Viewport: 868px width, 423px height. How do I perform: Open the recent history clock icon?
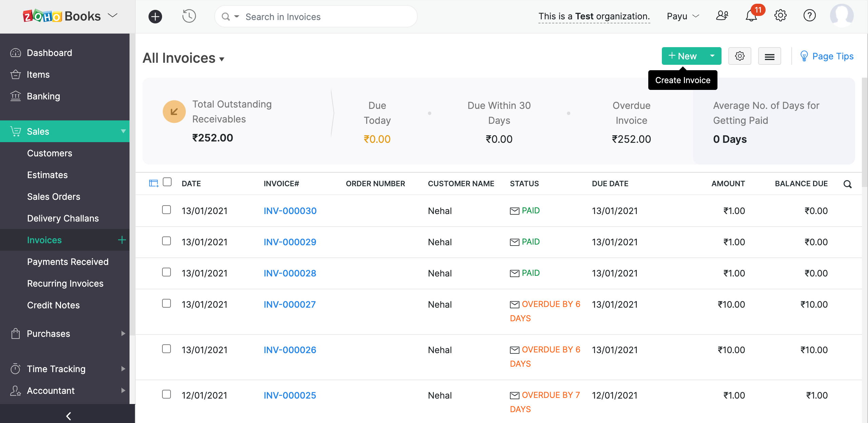(x=189, y=16)
